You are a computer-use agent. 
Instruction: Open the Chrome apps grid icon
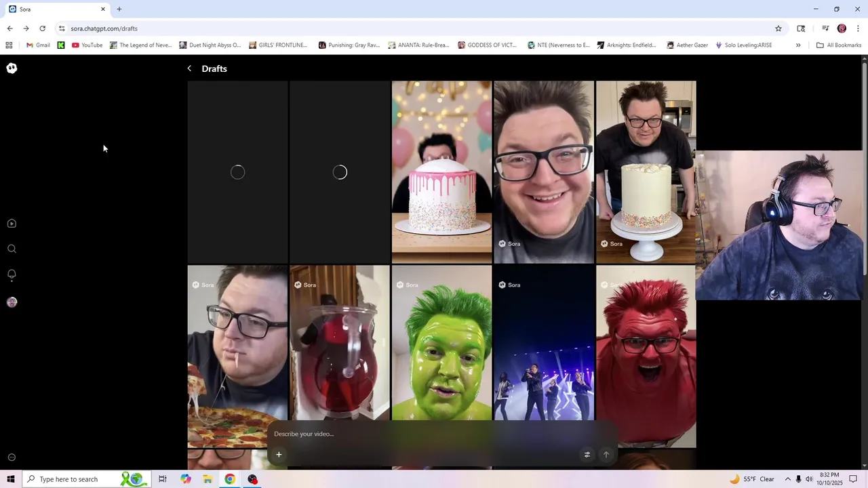(9, 45)
